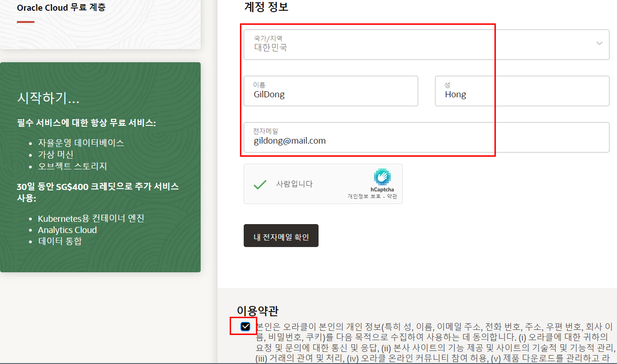
Task: Click the hCaptcha hand logo icon
Action: click(382, 177)
